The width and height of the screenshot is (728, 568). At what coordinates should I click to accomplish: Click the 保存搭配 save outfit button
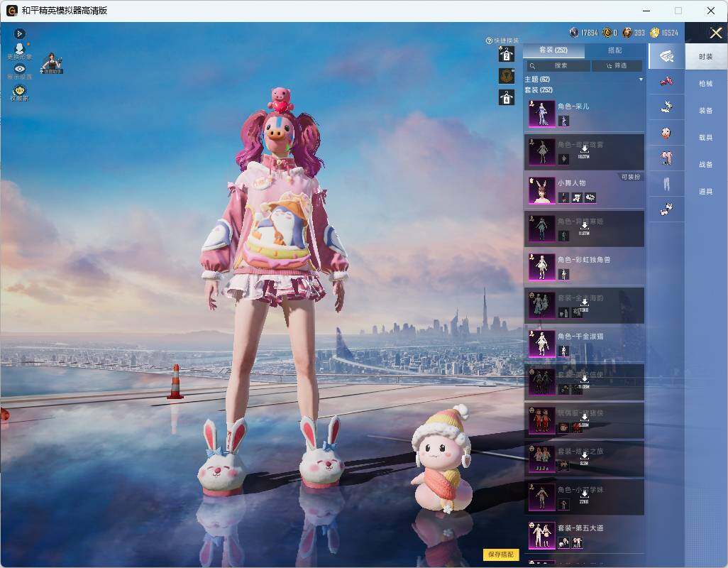point(501,554)
